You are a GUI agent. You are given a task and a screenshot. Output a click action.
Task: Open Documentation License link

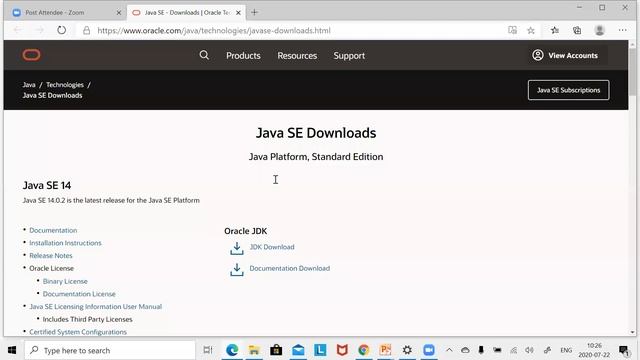pyautogui.click(x=79, y=294)
